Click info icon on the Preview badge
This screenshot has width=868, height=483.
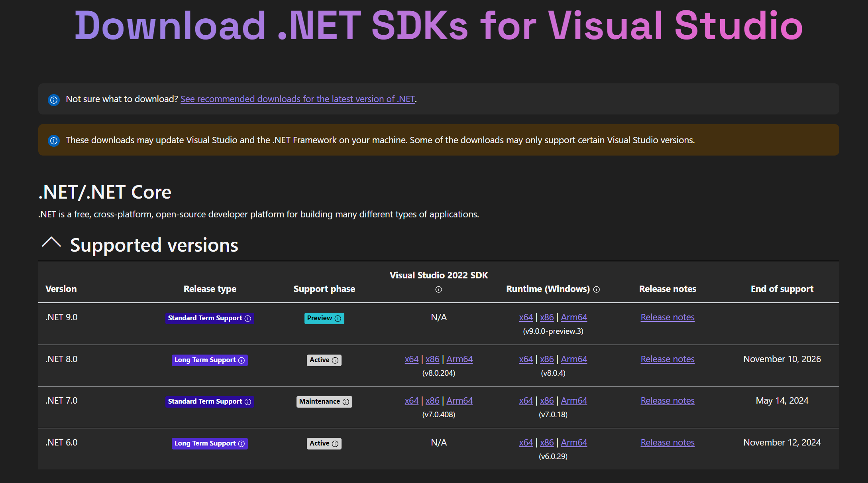tap(338, 318)
